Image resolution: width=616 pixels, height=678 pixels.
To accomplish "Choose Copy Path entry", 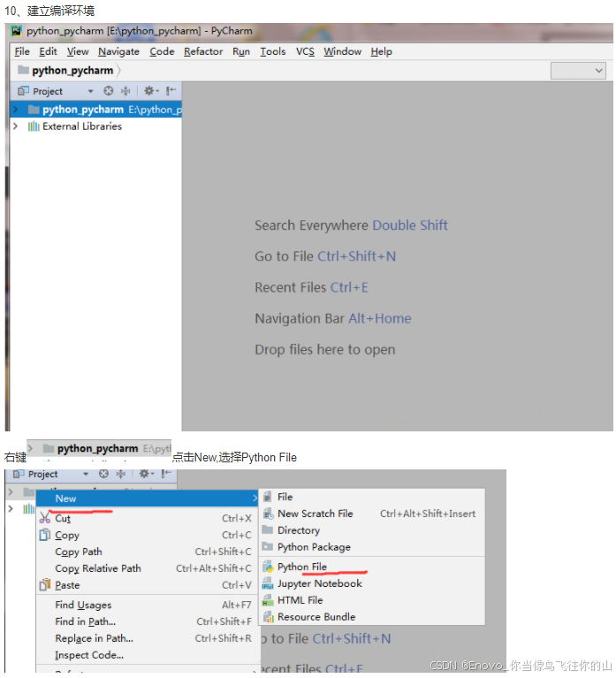I will (147, 552).
